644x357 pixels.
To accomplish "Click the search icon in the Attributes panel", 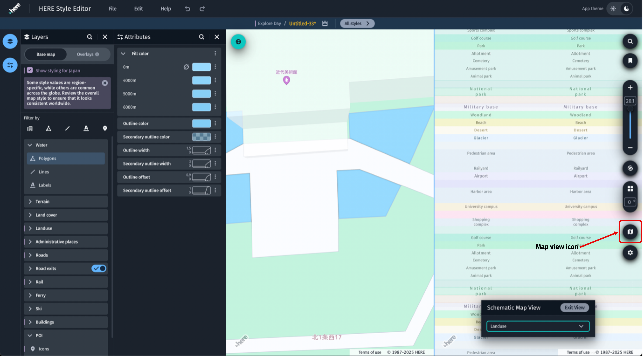I will pos(201,37).
